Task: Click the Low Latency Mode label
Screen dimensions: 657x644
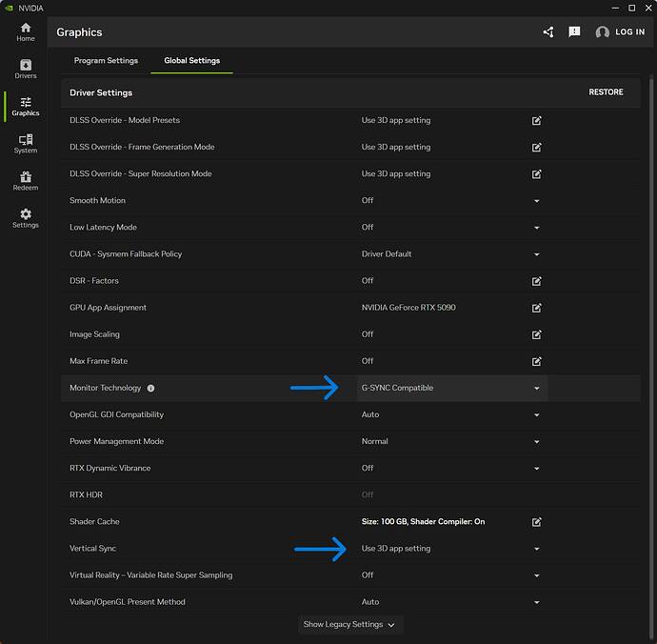Action: 103,228
